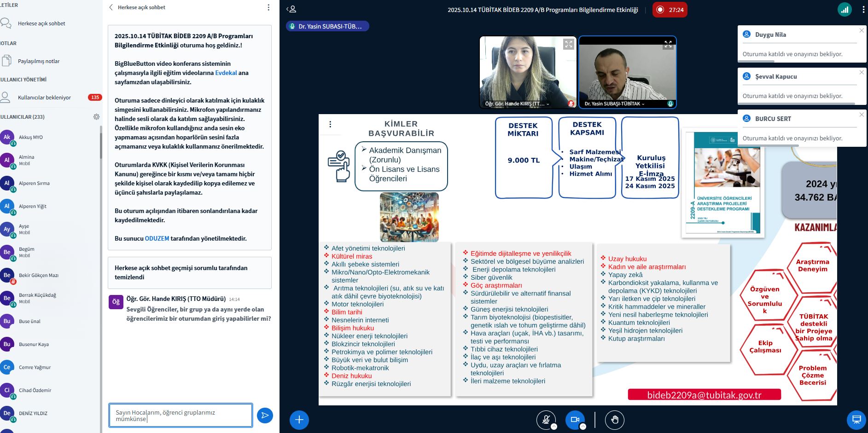Collapse chat with the back chevron
The height and width of the screenshot is (433, 868).
click(x=111, y=7)
